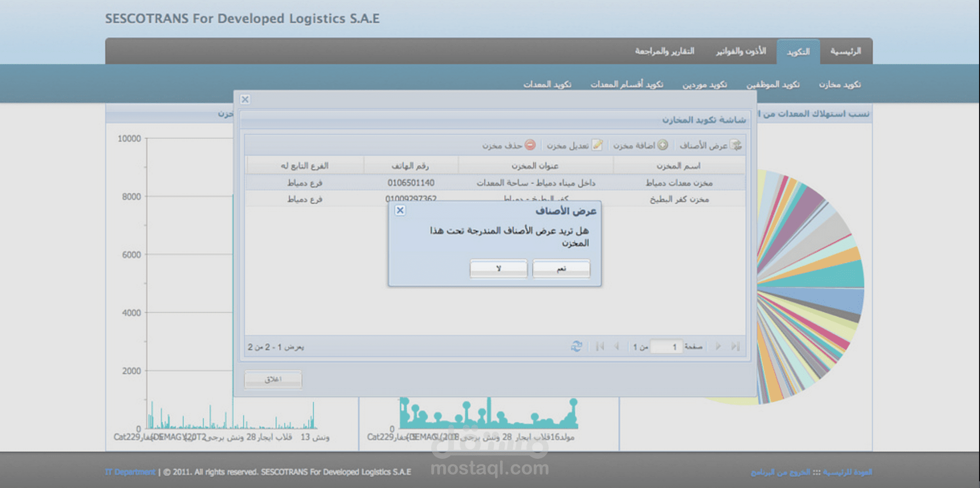Go to first page using the pagination icon
This screenshot has height=488, width=980.
(x=601, y=345)
